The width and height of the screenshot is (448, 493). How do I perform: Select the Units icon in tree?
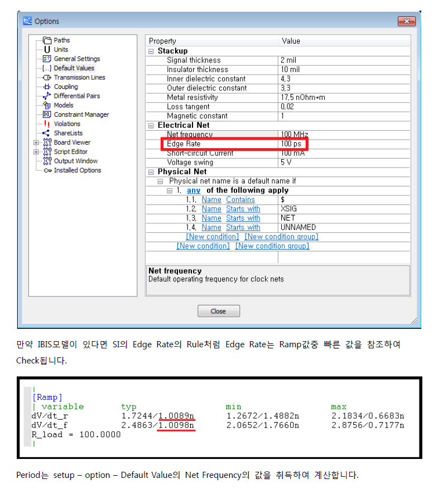(47, 50)
